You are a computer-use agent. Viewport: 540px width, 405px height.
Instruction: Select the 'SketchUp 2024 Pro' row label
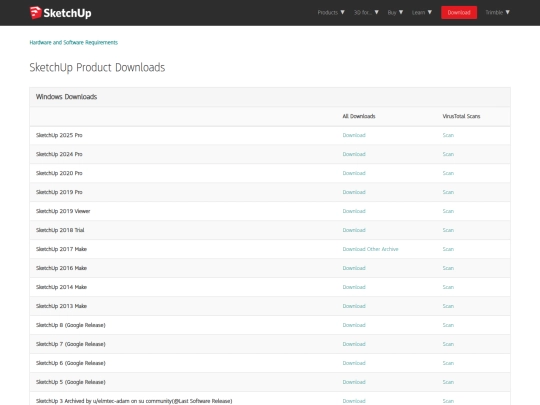point(59,154)
